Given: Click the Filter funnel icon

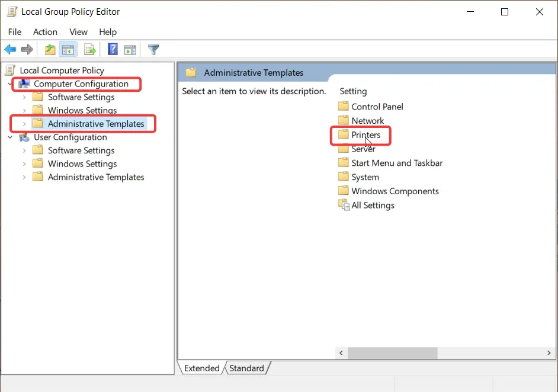Looking at the screenshot, I should coord(153,50).
